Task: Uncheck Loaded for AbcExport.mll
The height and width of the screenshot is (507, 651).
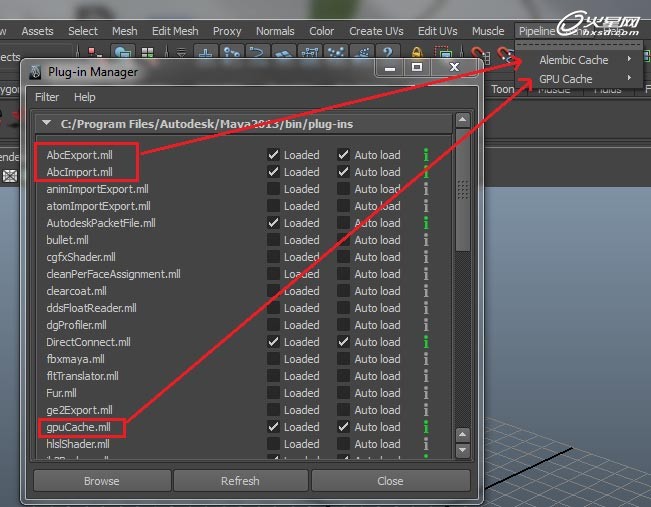Action: pyautogui.click(x=273, y=155)
